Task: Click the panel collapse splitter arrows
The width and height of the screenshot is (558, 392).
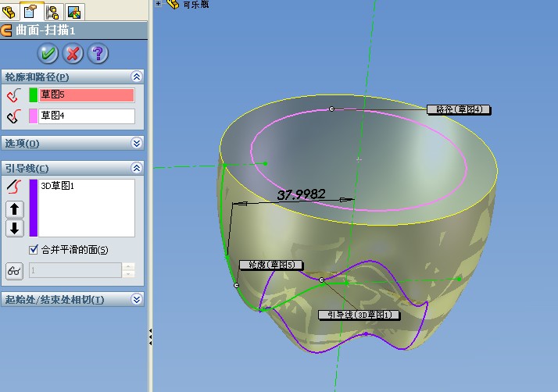Action: tap(151, 337)
